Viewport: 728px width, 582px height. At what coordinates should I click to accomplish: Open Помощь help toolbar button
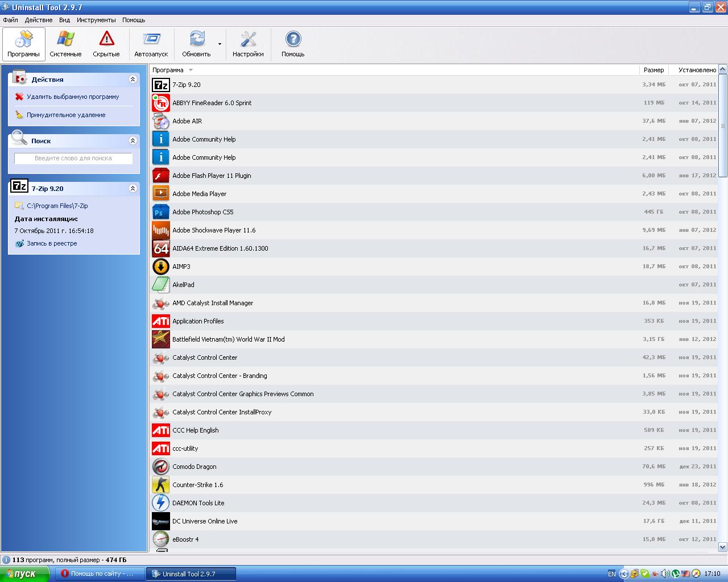click(293, 44)
